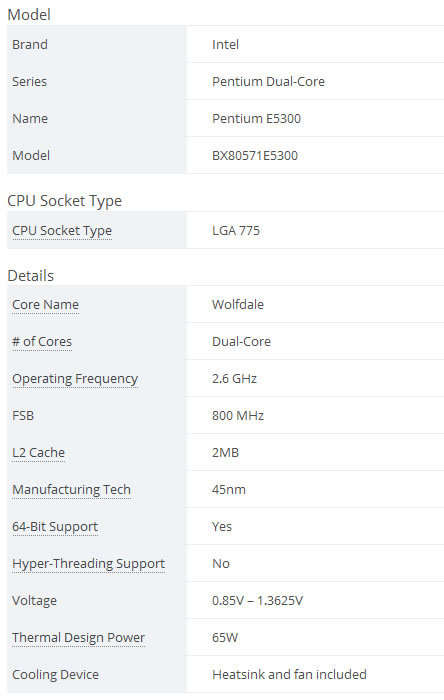444x700 pixels.
Task: Click the CPU Socket Type glossary link
Action: [62, 231]
